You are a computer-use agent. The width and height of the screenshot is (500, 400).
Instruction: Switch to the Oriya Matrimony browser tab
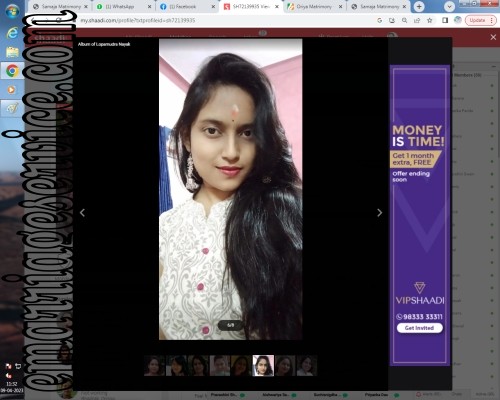pyautogui.click(x=315, y=7)
